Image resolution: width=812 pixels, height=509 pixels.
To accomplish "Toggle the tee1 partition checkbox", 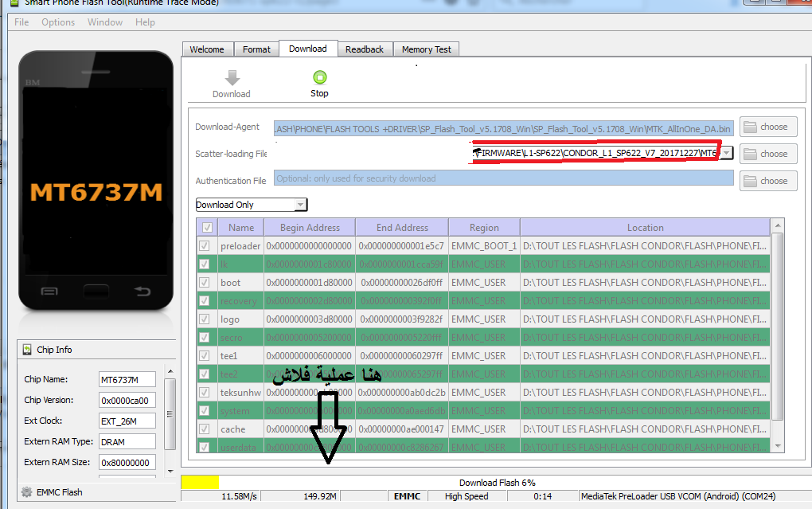I will click(x=205, y=356).
